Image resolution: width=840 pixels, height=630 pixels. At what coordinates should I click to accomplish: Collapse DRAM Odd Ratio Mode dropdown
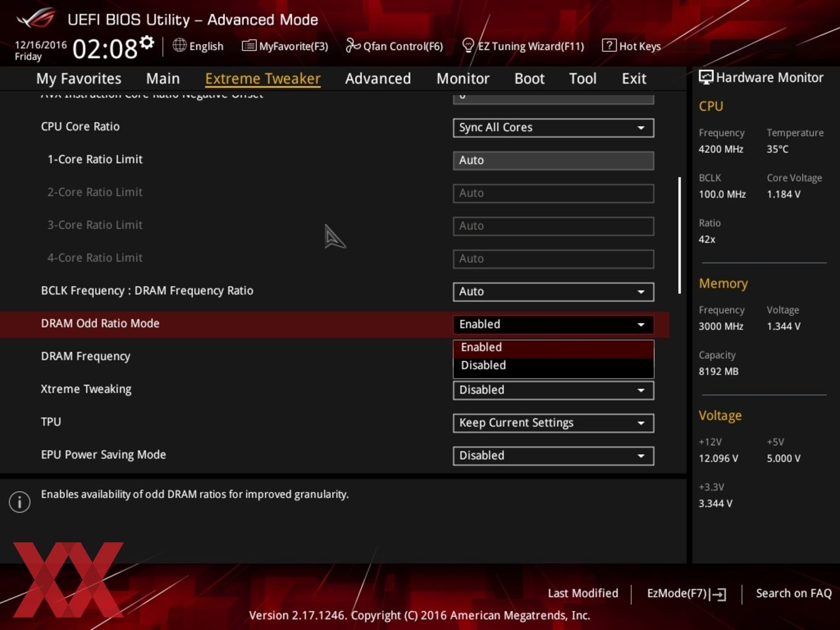(553, 324)
